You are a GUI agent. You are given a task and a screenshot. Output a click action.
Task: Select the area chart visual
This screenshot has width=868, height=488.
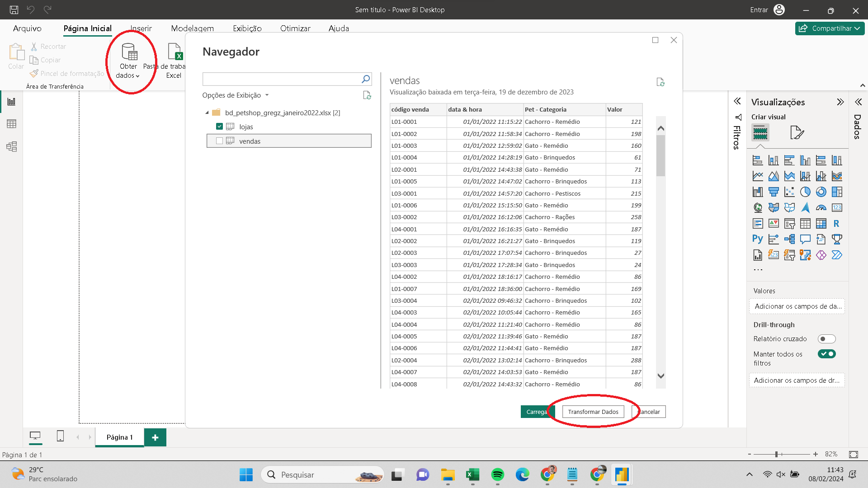pos(774,176)
